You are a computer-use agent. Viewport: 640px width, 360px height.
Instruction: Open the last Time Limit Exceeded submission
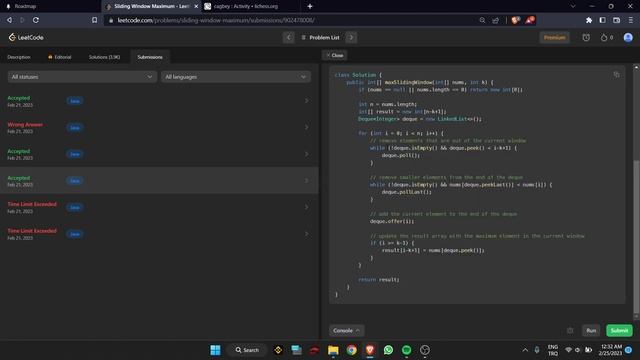159,234
